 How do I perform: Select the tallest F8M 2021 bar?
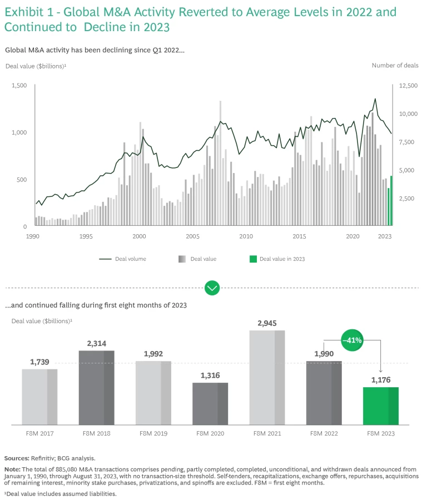click(x=267, y=378)
